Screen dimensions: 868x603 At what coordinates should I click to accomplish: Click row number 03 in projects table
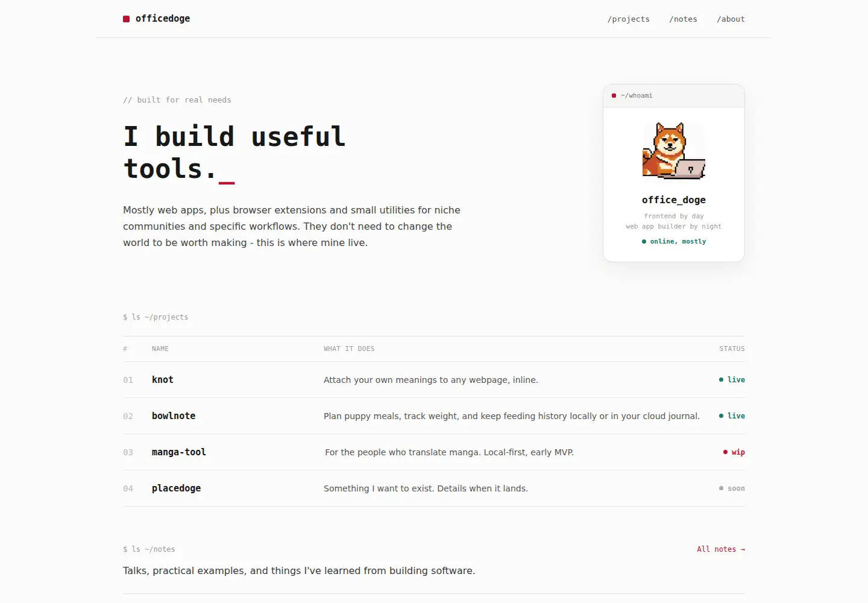(128, 452)
